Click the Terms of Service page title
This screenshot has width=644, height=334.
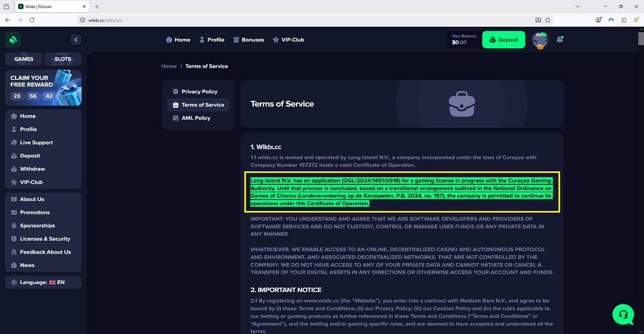[282, 104]
